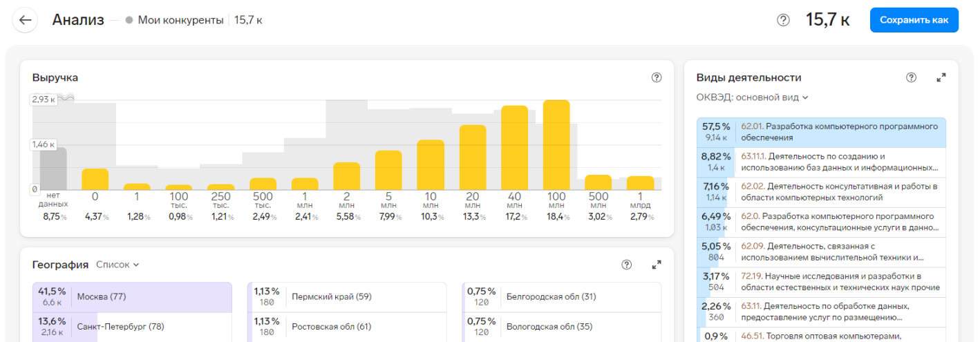980x342 pixels.
Task: Select activity 72.19 Научные исследования и разработки
Action: tap(821, 282)
